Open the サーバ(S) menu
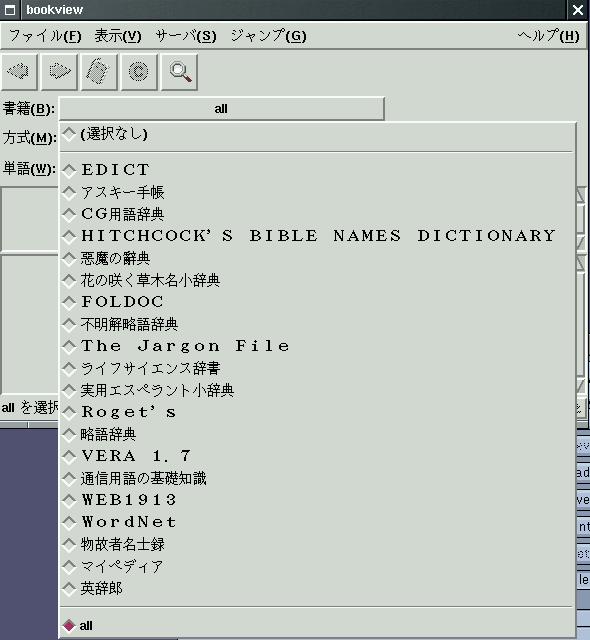Screen dimensions: 590x640 pos(186,36)
